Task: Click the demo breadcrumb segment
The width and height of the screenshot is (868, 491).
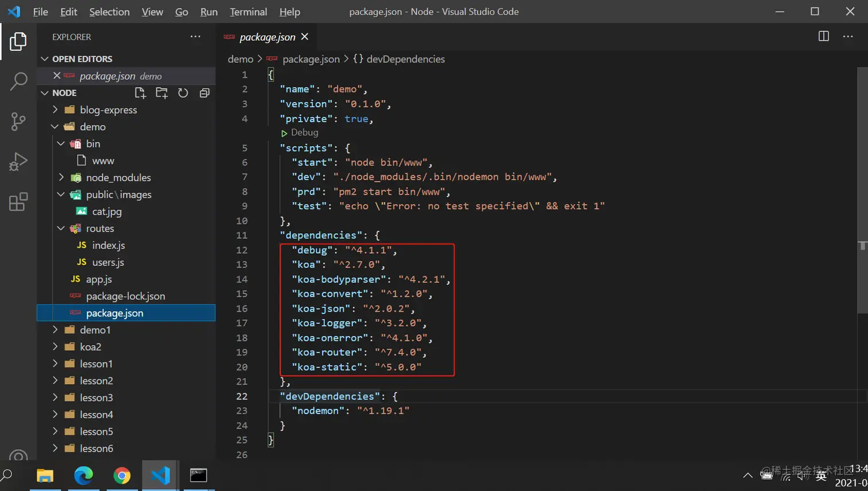Action: (240, 59)
